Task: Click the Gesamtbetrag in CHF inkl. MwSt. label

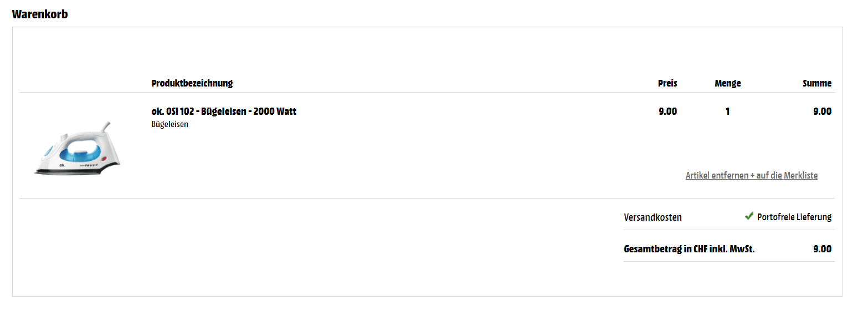Action: coord(689,249)
